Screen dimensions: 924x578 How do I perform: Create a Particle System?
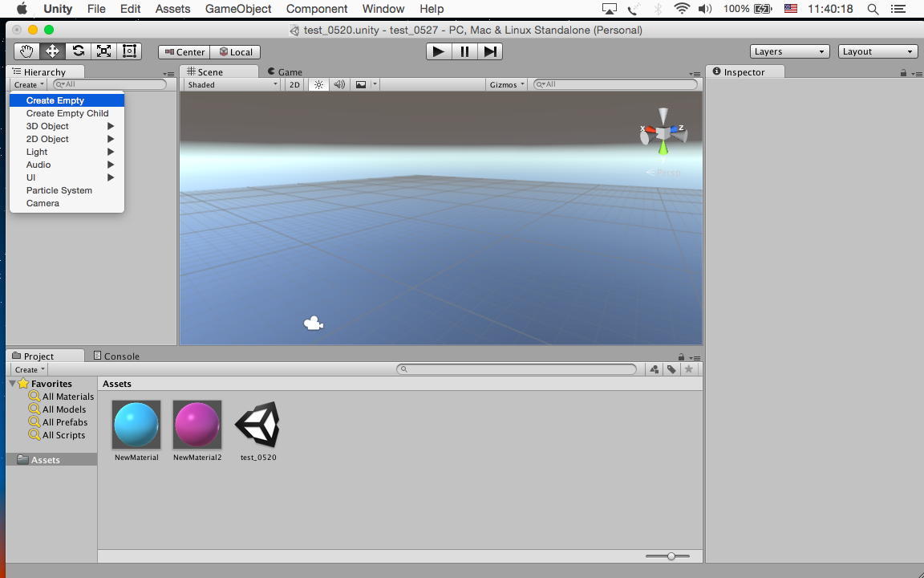coord(67,190)
